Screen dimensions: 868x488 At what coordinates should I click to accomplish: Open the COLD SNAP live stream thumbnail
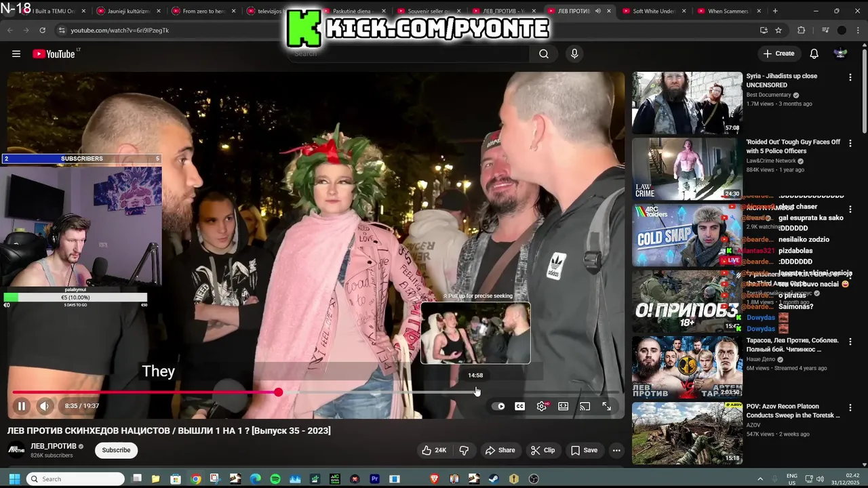tap(687, 235)
